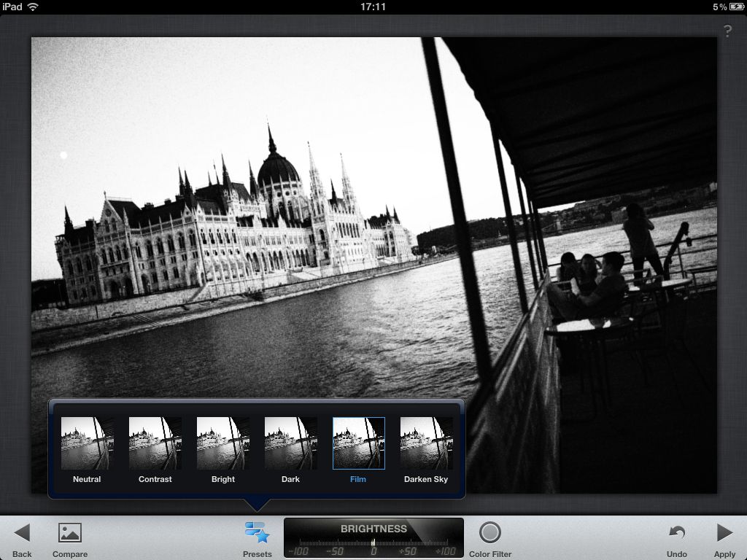Select the Neutral preset thumbnail

pyautogui.click(x=87, y=443)
